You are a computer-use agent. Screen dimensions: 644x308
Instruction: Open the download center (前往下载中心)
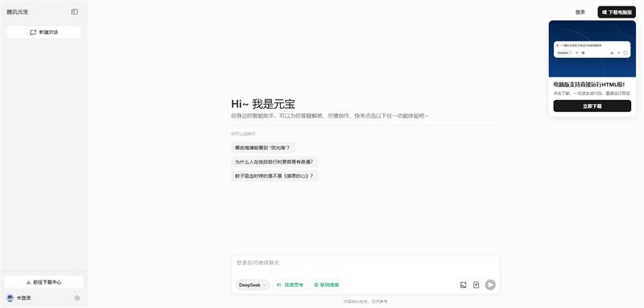43,282
